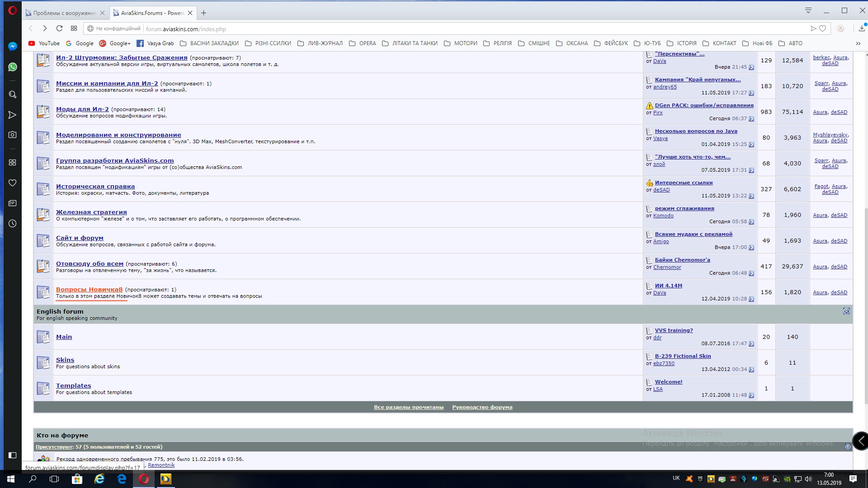Screen dimensions: 868x488
Task: Collapse the English forum category
Action: [x=846, y=311]
